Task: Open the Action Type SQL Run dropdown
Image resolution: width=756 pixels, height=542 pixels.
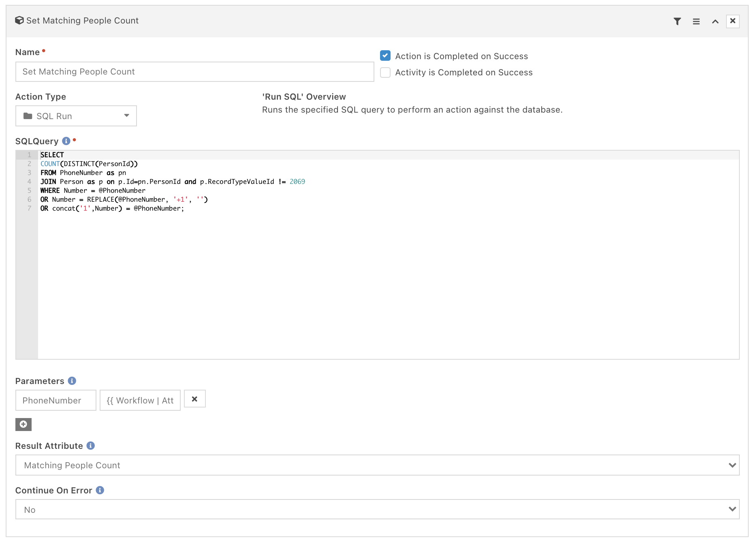Action: click(76, 116)
